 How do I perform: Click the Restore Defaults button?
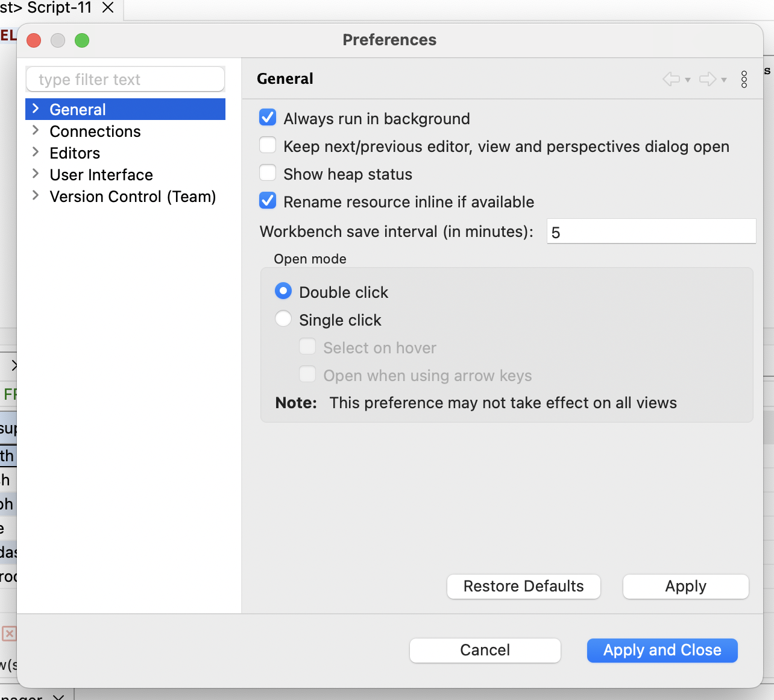click(x=523, y=587)
